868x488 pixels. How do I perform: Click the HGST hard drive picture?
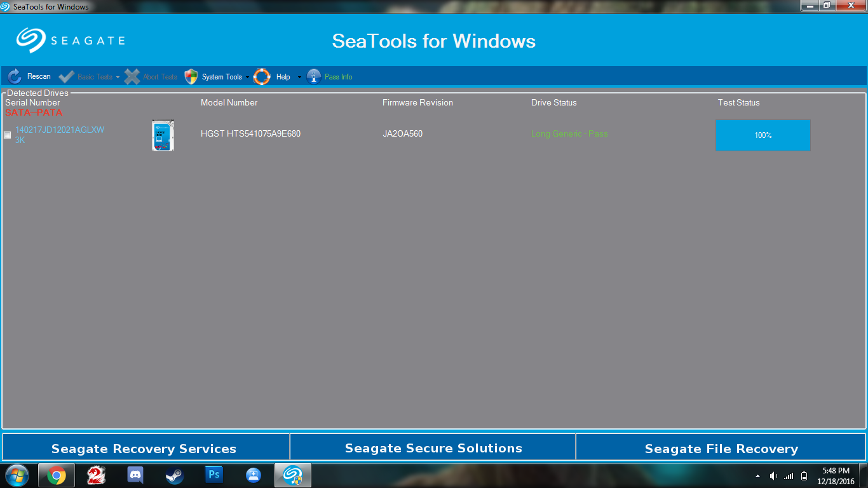point(163,135)
